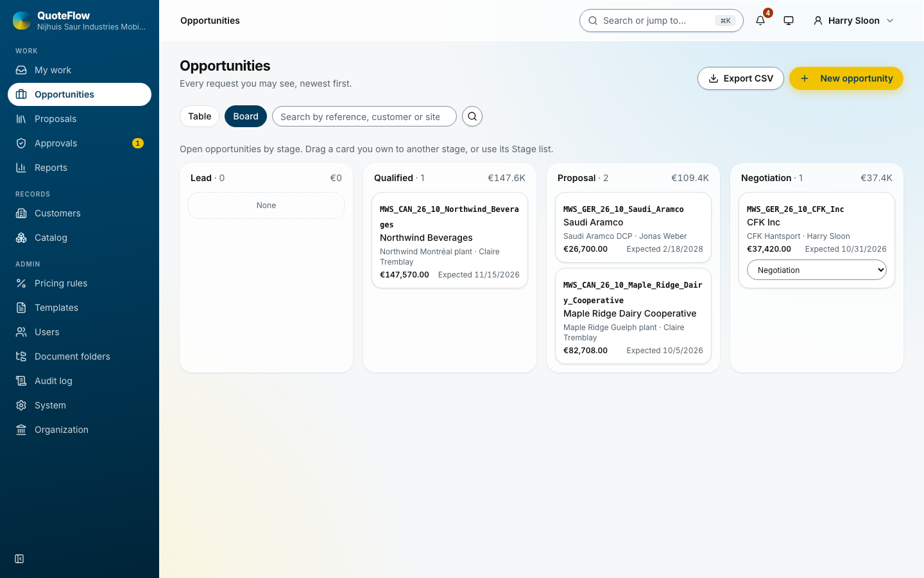The height and width of the screenshot is (578, 924).
Task: Click the System gear icon
Action: tap(21, 405)
